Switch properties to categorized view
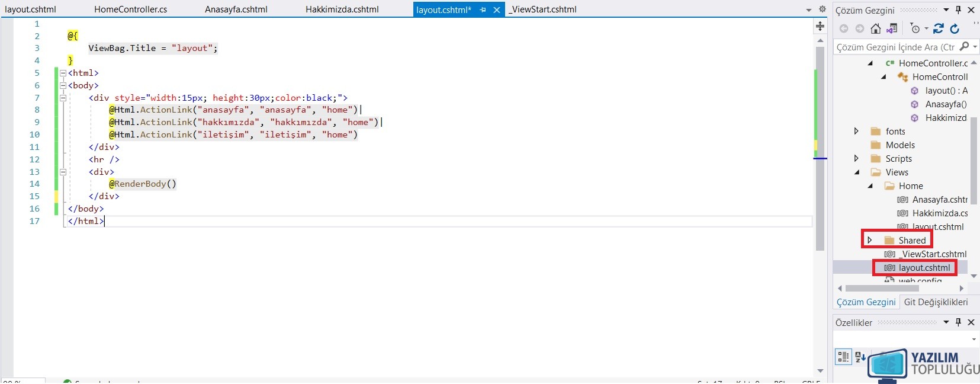Screen dimensions: 980x384 tap(843, 357)
